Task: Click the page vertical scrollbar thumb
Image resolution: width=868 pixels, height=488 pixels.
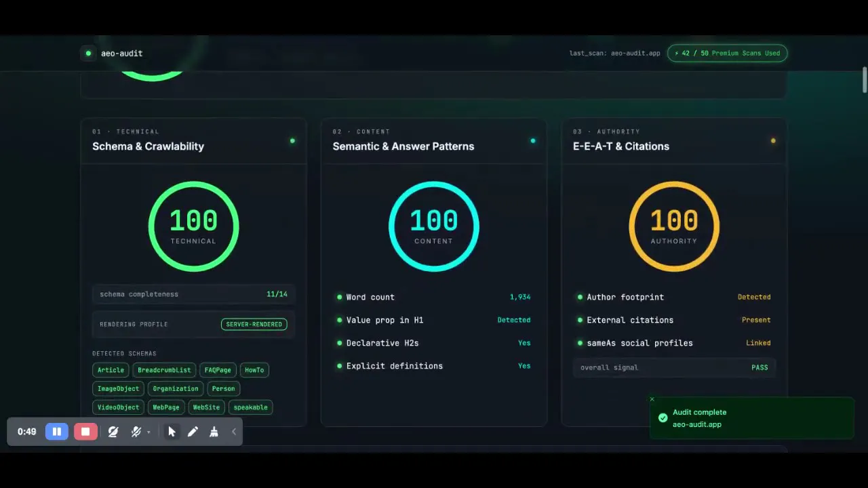Action: pyautogui.click(x=865, y=80)
